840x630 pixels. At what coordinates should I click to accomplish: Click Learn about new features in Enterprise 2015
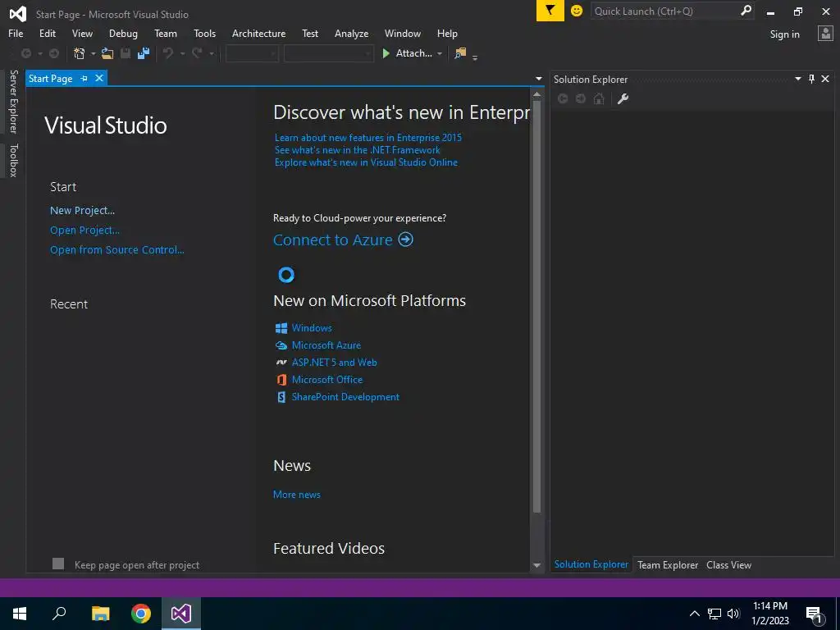point(368,137)
